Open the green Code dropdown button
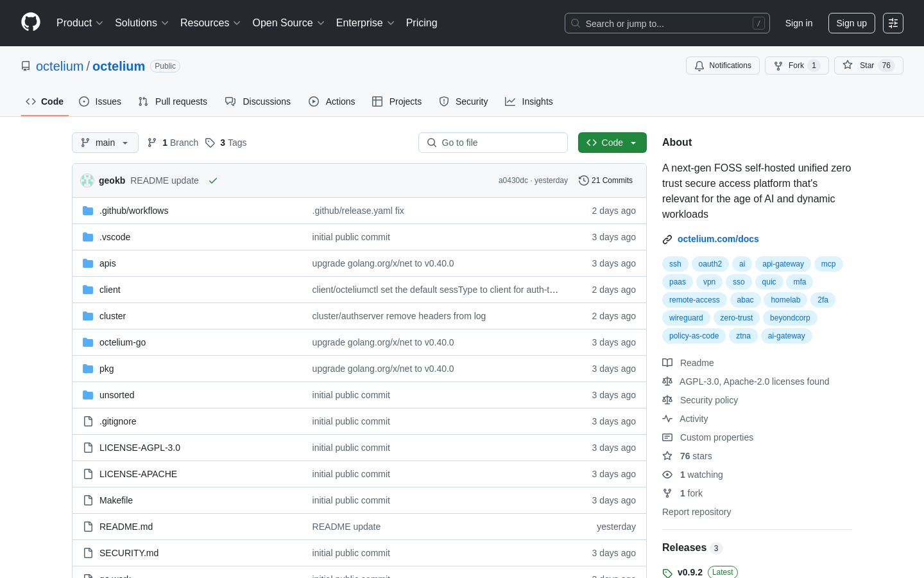924x578 pixels. click(x=612, y=143)
